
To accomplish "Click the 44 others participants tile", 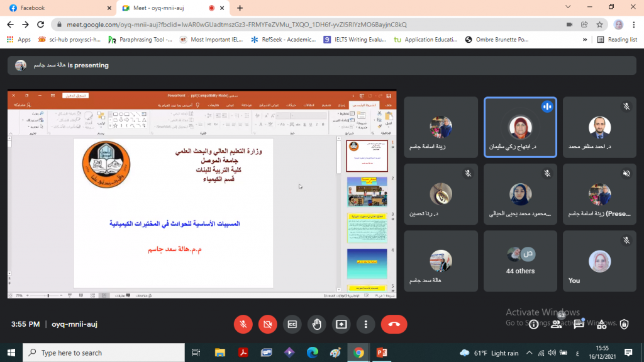I will pos(520,261).
